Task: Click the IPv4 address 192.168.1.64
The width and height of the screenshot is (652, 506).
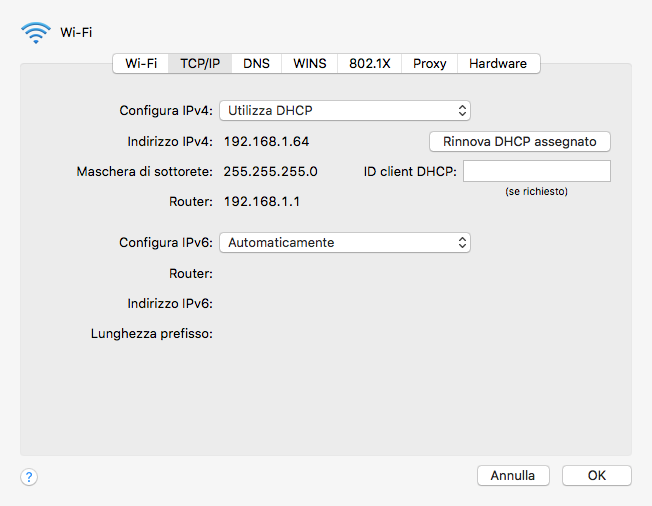Action: (266, 142)
